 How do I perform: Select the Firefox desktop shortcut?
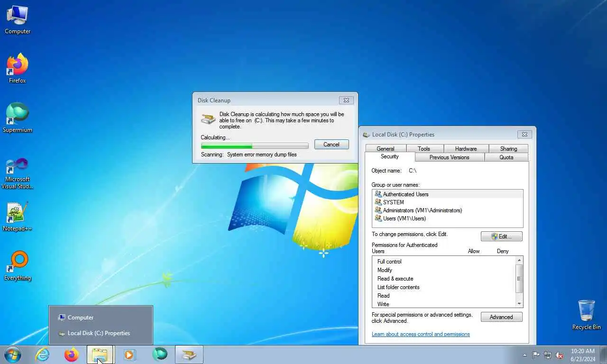point(18,69)
